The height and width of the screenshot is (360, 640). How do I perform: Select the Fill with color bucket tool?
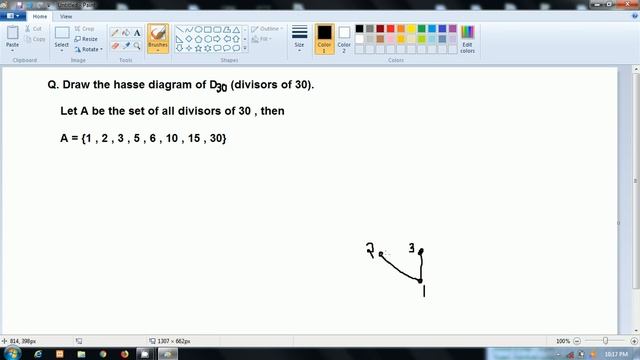click(126, 33)
